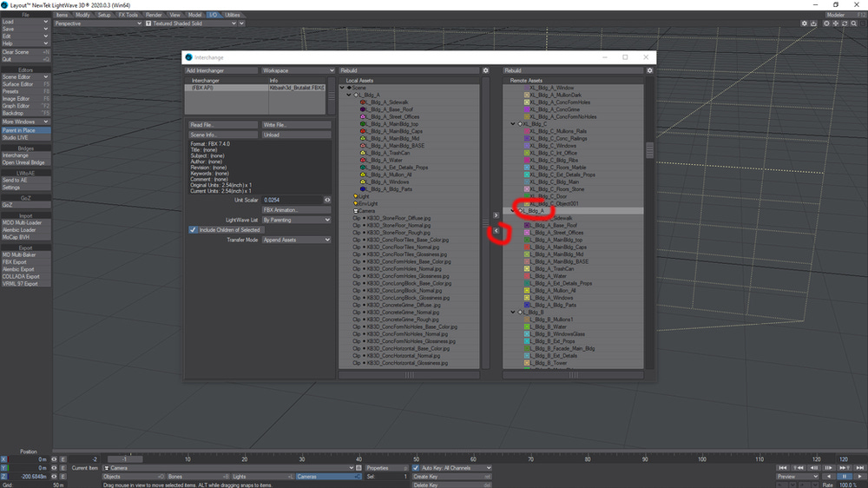The width and height of the screenshot is (868, 488).
Task: Click the Unit Scalar value field
Action: point(293,200)
